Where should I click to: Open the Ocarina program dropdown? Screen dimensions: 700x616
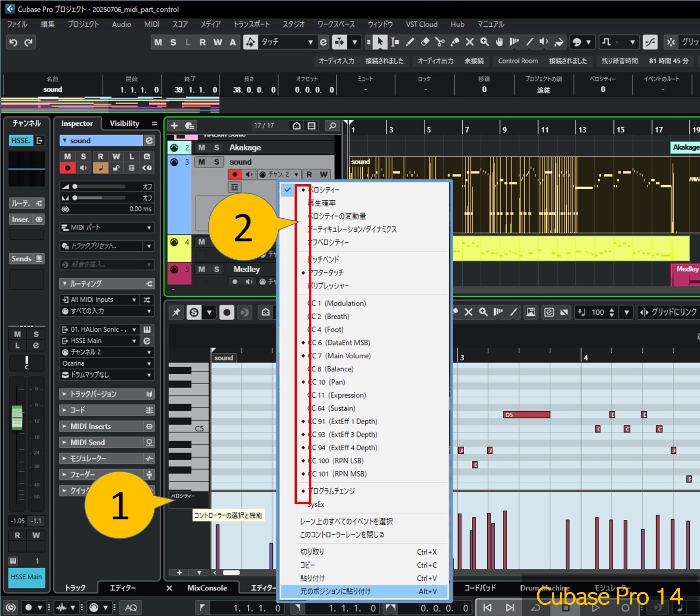[107, 363]
